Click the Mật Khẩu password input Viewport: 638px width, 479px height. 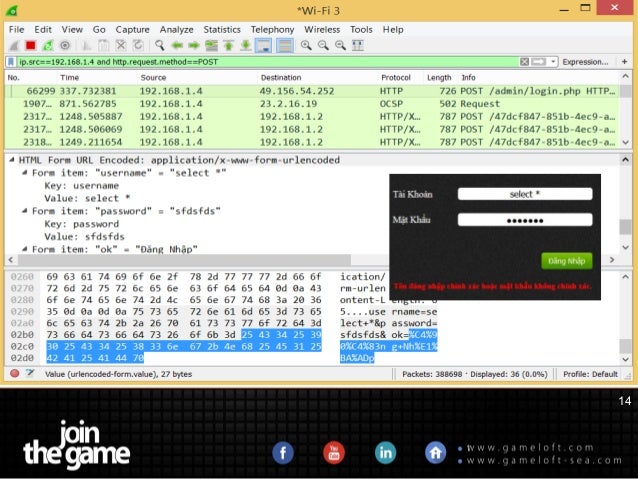[525, 220]
